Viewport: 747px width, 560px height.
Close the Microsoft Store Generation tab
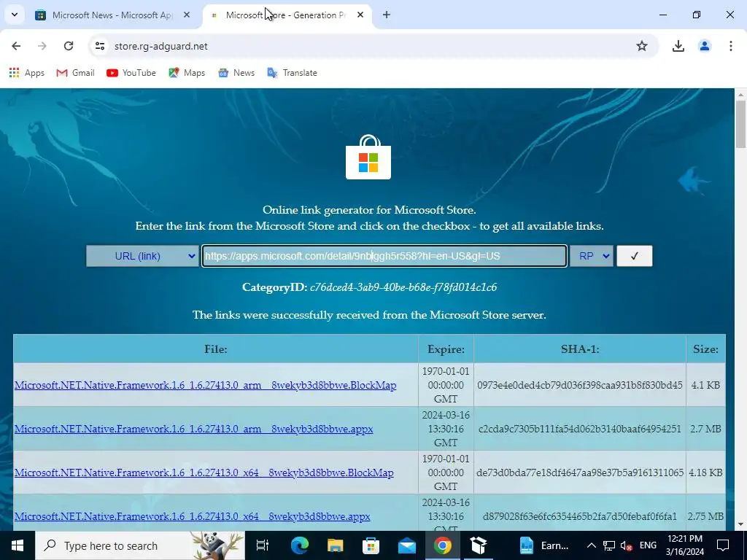click(360, 15)
